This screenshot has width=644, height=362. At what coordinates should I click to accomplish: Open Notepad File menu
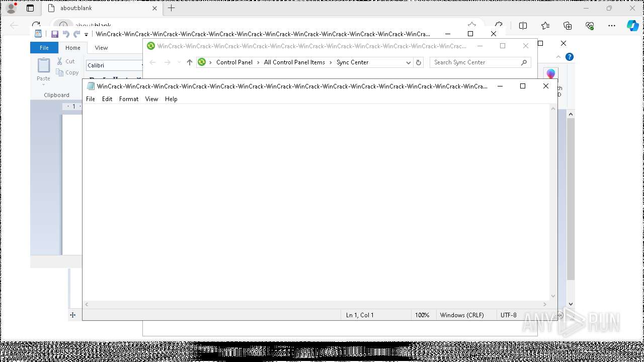[x=91, y=99]
